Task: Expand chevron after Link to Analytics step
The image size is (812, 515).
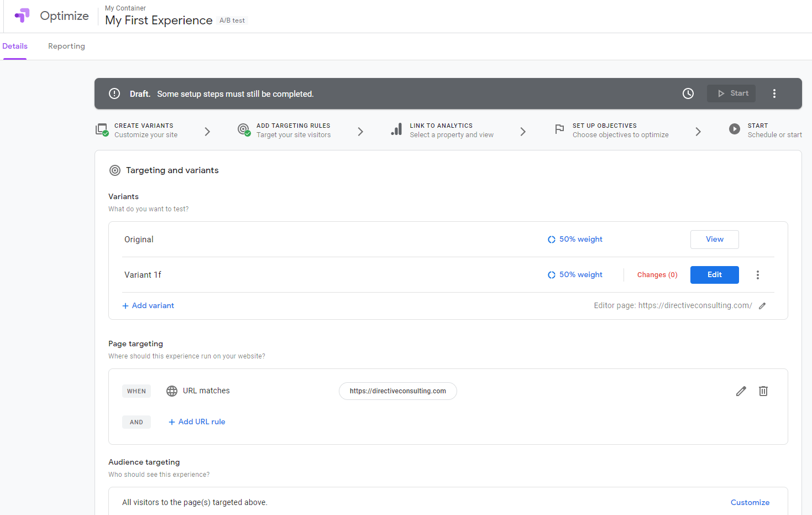Action: [523, 132]
